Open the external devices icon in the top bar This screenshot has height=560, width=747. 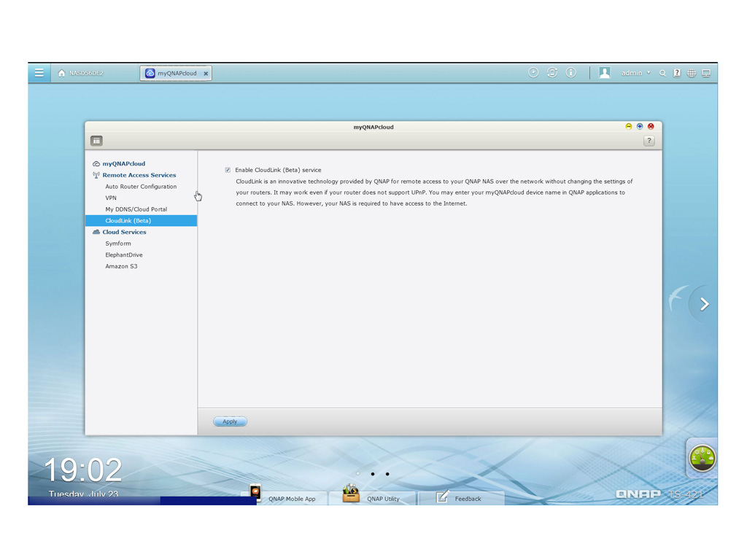coord(552,72)
